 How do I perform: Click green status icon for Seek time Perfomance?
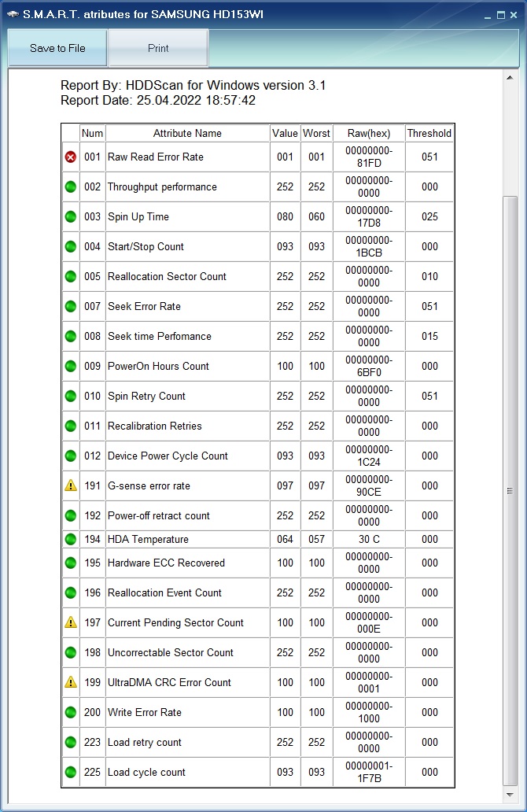(71, 337)
